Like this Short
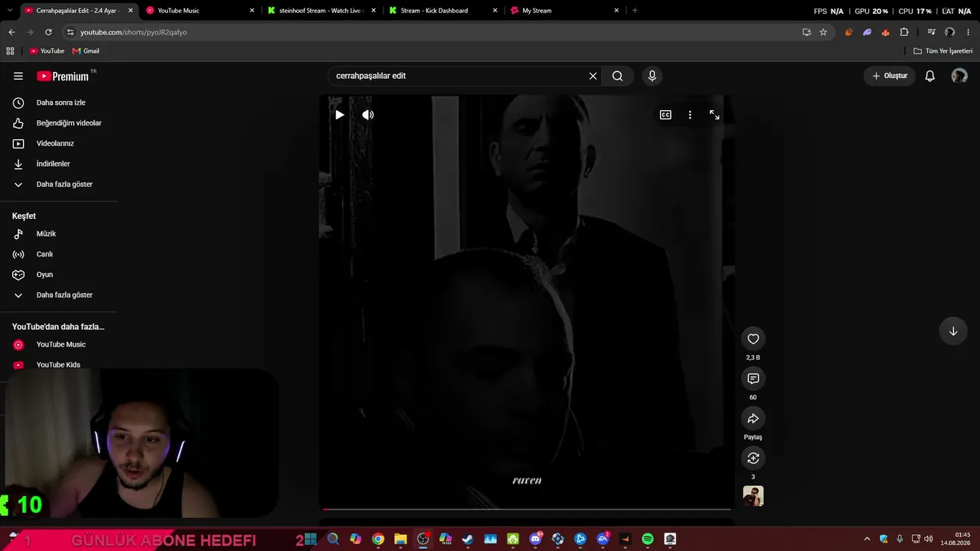Image resolution: width=980 pixels, height=551 pixels. 753,339
